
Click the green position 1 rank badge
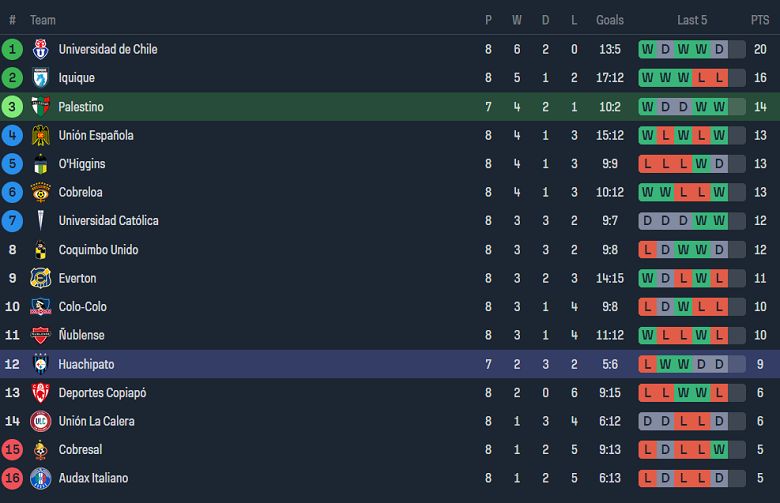click(12, 49)
